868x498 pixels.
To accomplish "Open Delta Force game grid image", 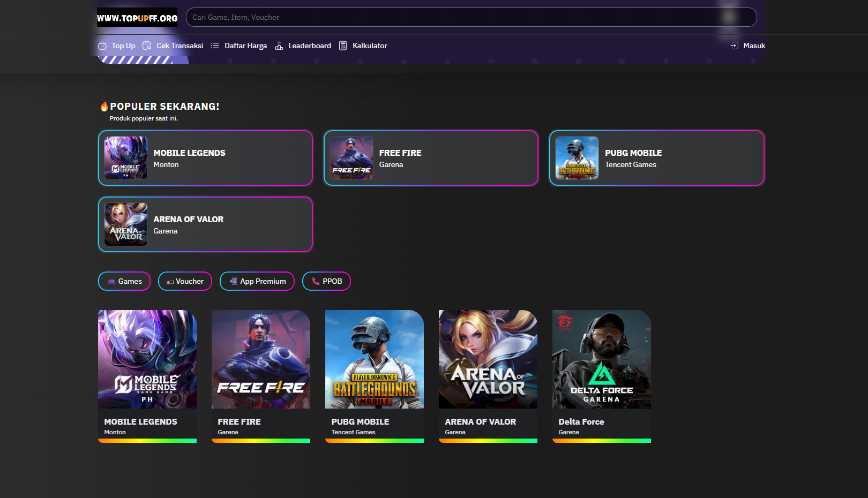I will (x=602, y=359).
